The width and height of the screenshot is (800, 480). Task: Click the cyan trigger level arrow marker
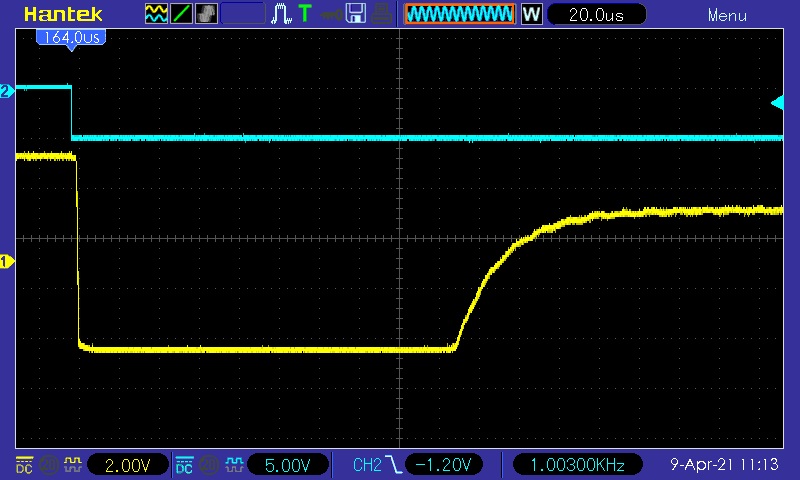pyautogui.click(x=777, y=102)
